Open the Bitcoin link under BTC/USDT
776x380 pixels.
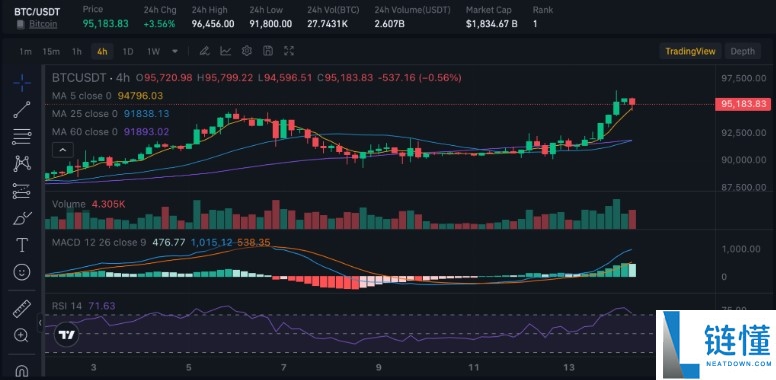point(43,24)
